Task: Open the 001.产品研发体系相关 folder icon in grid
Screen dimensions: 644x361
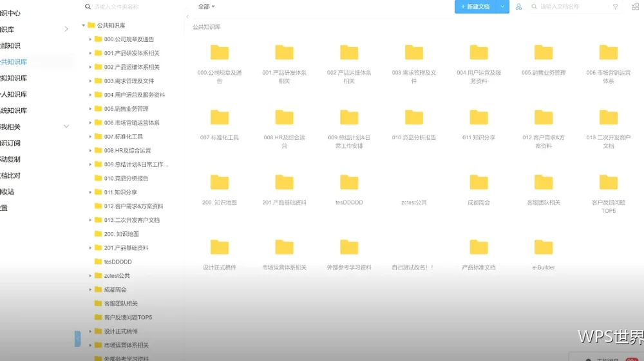Action: tap(284, 53)
